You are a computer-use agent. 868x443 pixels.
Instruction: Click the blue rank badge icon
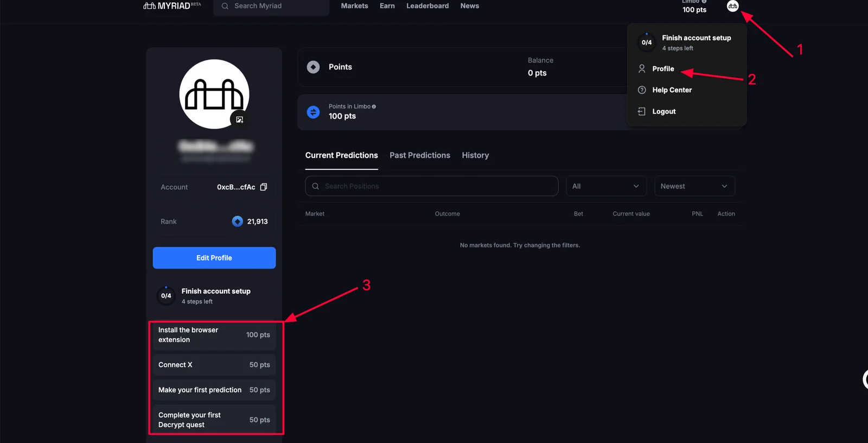[237, 221]
